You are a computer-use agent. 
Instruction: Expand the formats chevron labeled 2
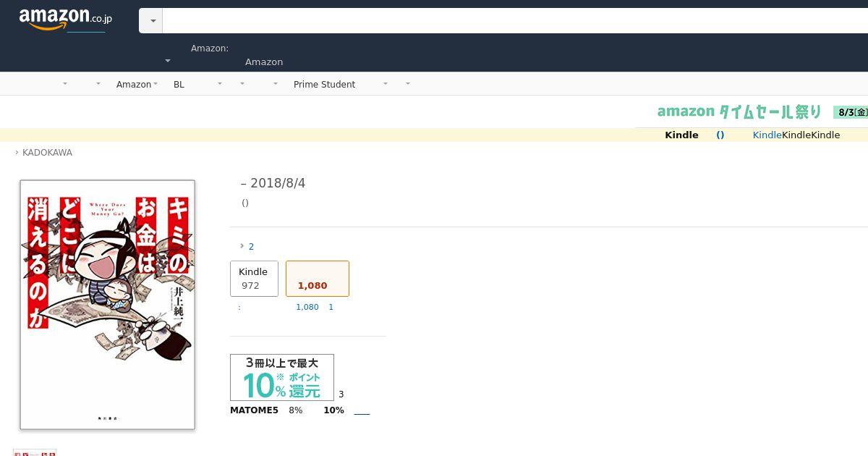[x=247, y=246]
